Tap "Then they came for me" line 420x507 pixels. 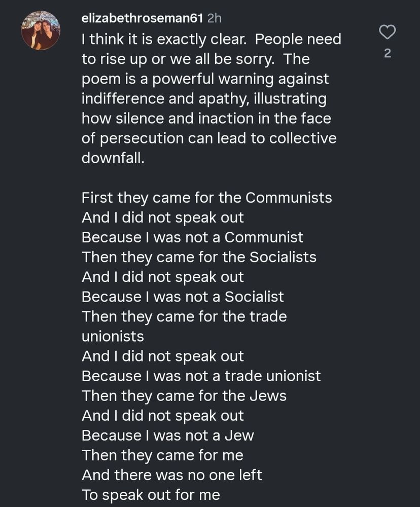(x=162, y=456)
